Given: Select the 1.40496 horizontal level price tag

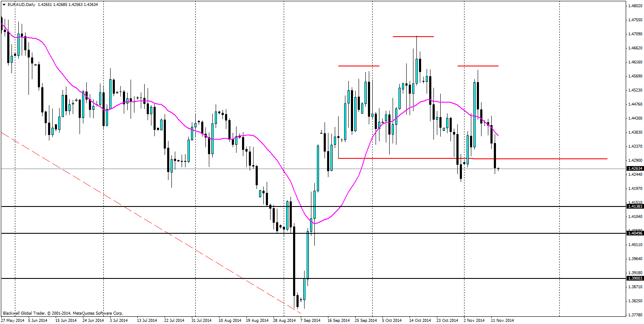Looking at the screenshot, I should [x=635, y=233].
